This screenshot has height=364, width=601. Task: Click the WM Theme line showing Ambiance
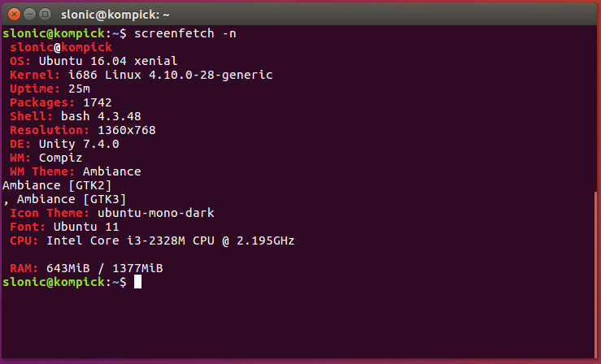[x=110, y=171]
